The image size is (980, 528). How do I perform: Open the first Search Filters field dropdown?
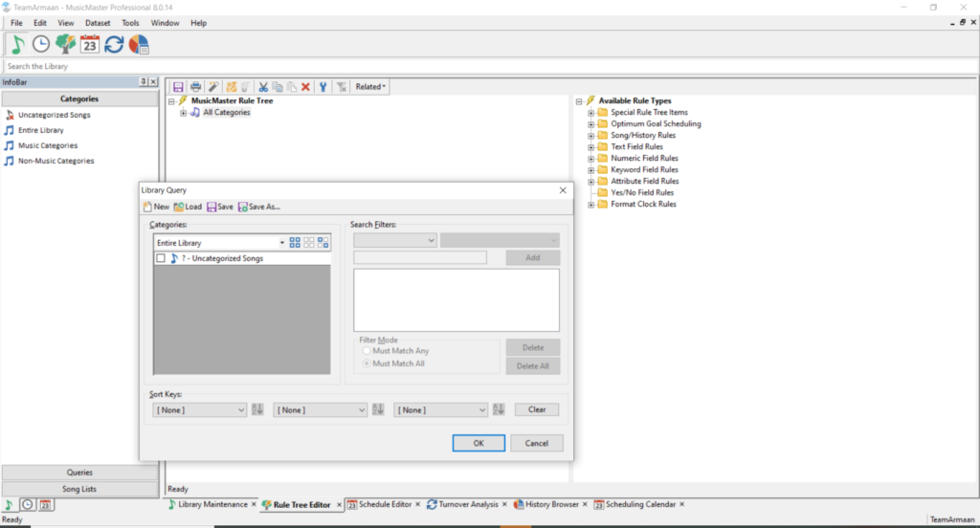coord(395,241)
